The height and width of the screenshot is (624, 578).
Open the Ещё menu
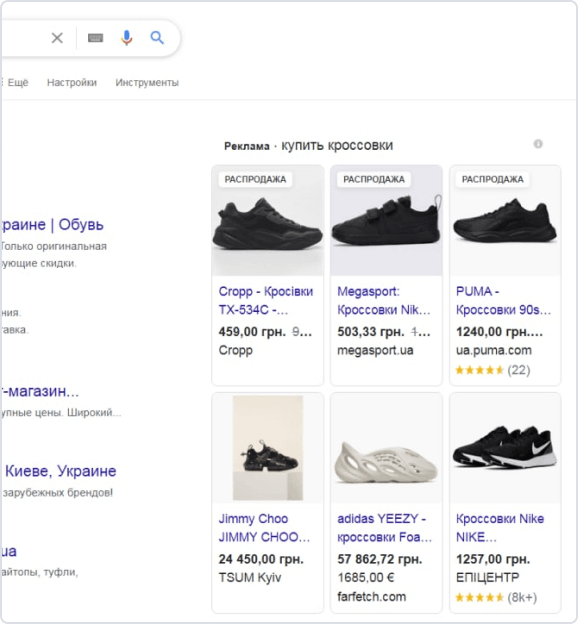click(16, 83)
